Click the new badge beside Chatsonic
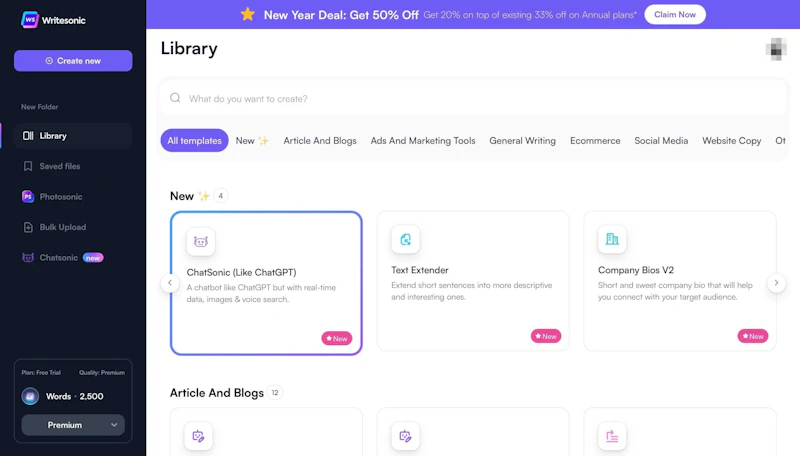800x456 pixels. tap(93, 258)
